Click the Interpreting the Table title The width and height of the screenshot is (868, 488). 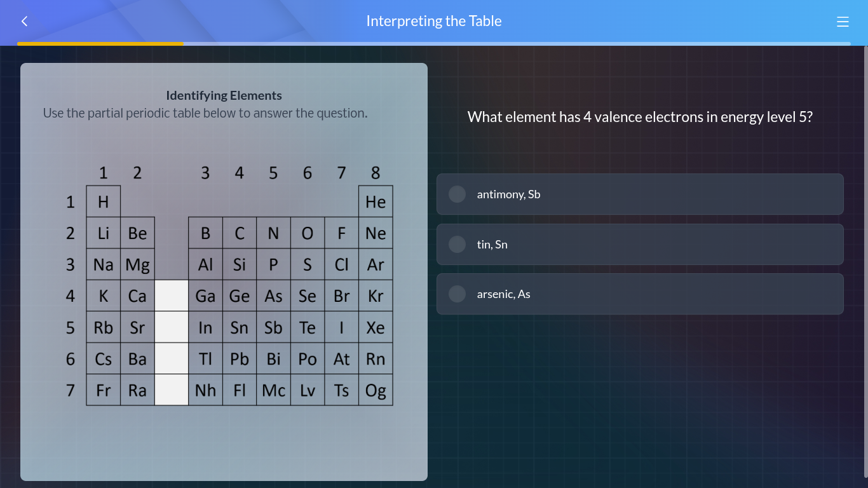(434, 21)
